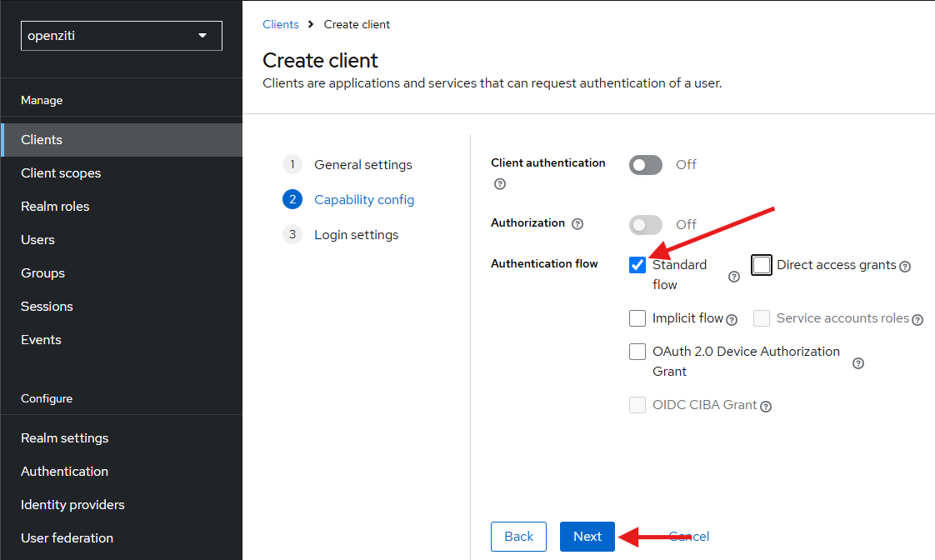This screenshot has height=560, width=935.
Task: Check the Implicit flow option
Action: click(637, 318)
